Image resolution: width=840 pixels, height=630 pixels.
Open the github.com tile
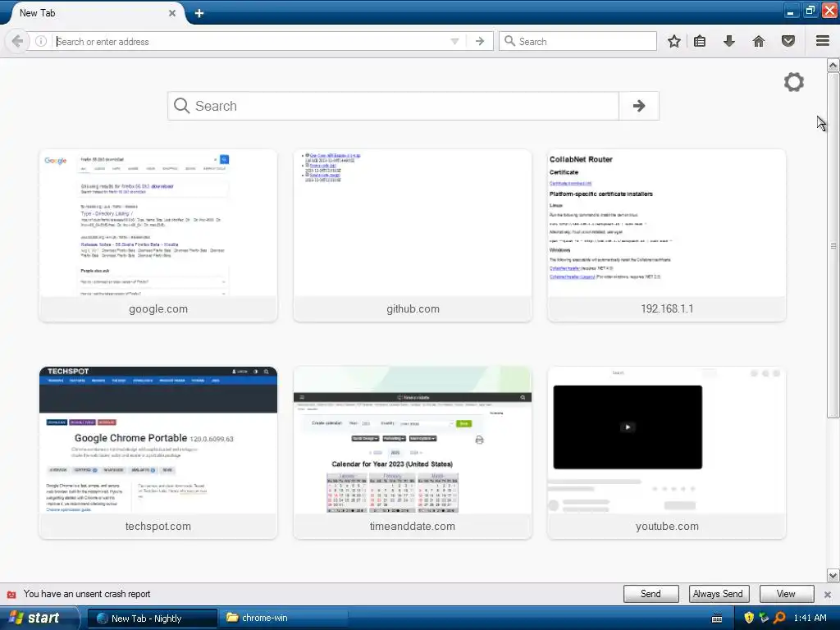[x=413, y=235]
